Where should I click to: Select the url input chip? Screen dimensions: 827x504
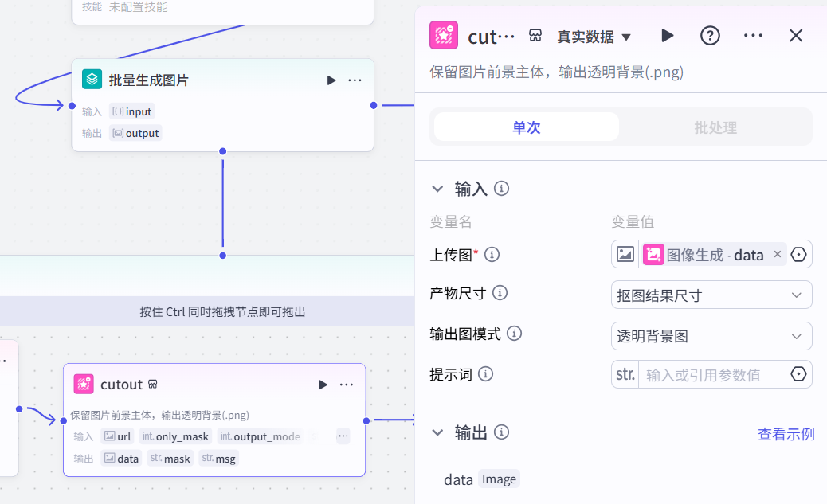[x=118, y=436]
